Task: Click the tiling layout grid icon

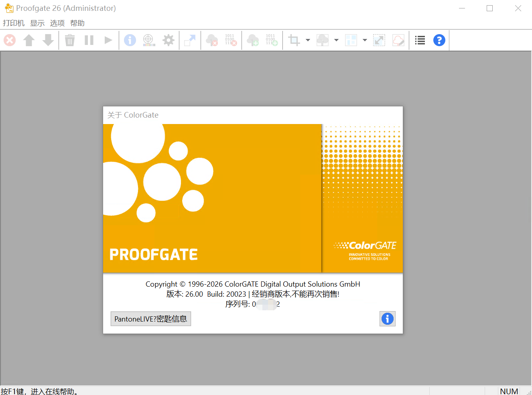Action: coord(351,40)
